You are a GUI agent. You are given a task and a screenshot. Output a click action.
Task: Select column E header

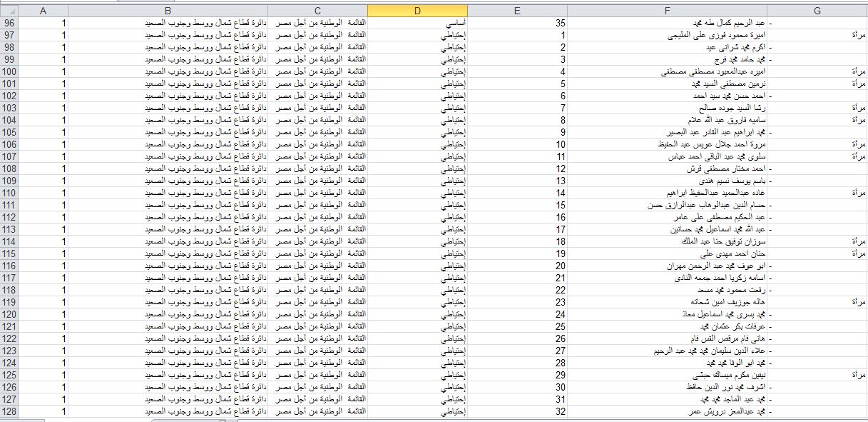click(x=517, y=11)
